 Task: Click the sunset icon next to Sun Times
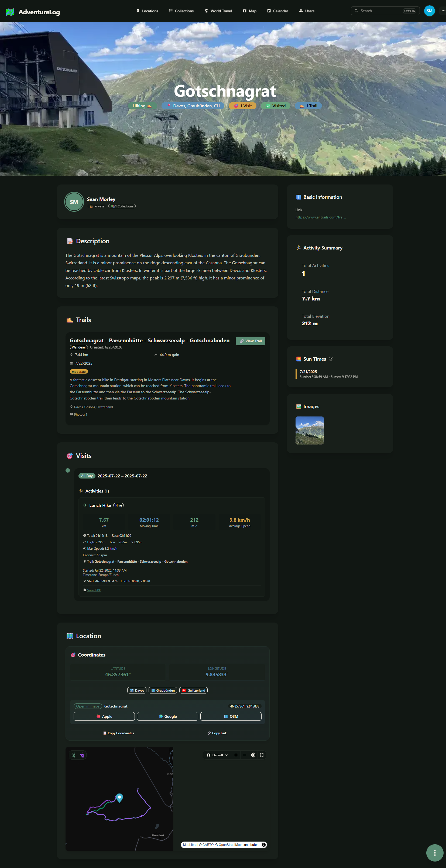click(x=331, y=359)
